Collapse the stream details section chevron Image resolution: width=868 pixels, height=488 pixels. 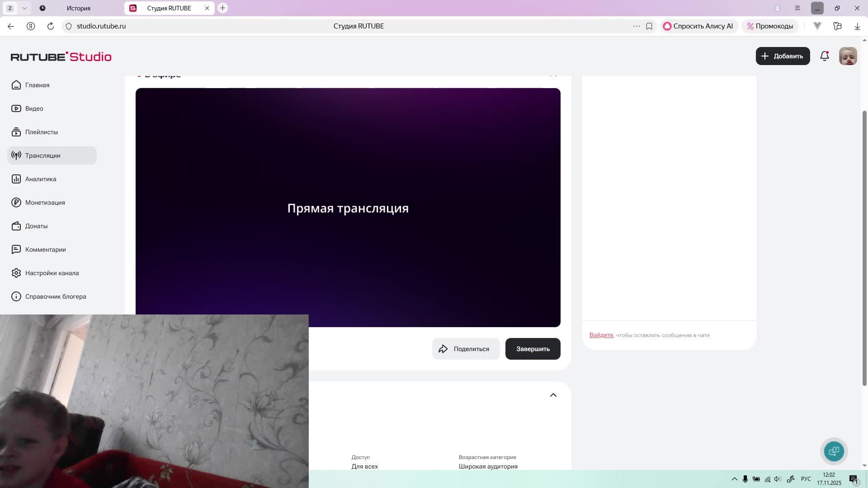pyautogui.click(x=553, y=395)
